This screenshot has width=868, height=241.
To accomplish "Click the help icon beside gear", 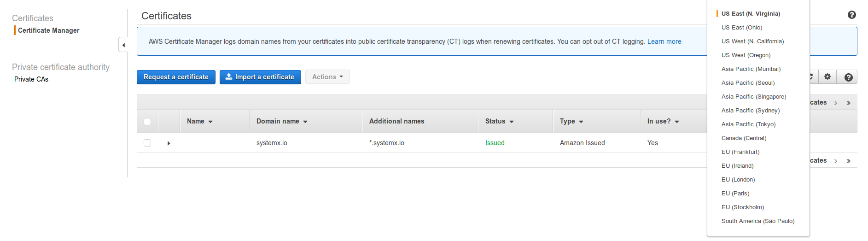I will [x=848, y=77].
